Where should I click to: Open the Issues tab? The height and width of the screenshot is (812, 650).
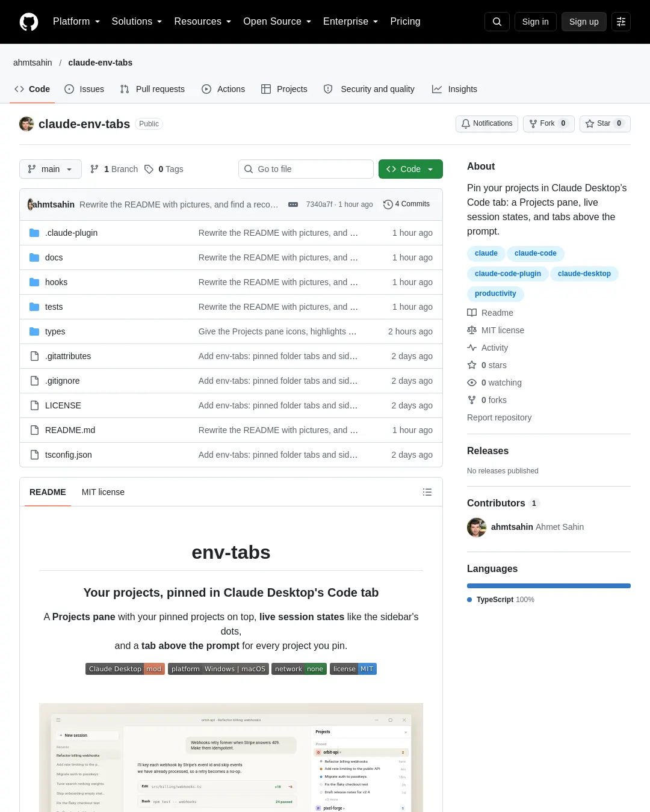(x=84, y=89)
